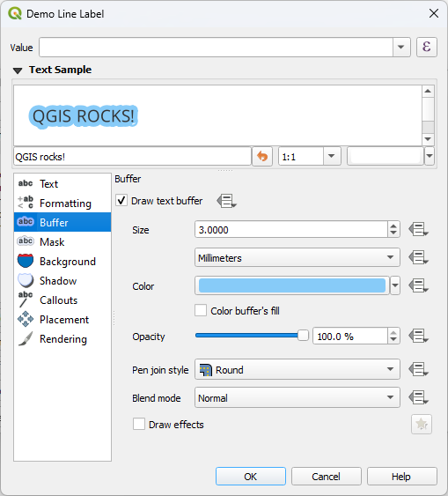Open the Millimeters unit dropdown
This screenshot has height=496, width=448.
297,257
